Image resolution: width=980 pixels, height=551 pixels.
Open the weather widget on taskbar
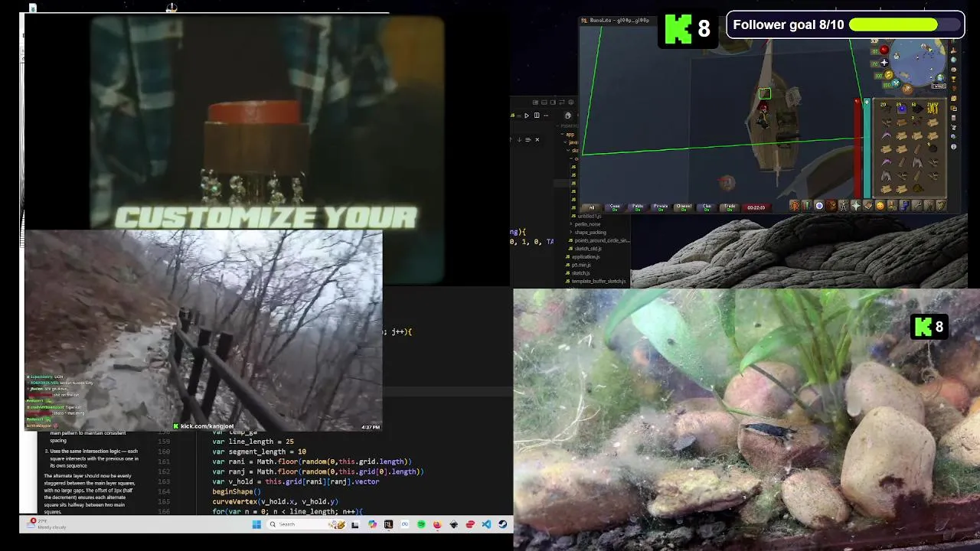click(x=47, y=524)
